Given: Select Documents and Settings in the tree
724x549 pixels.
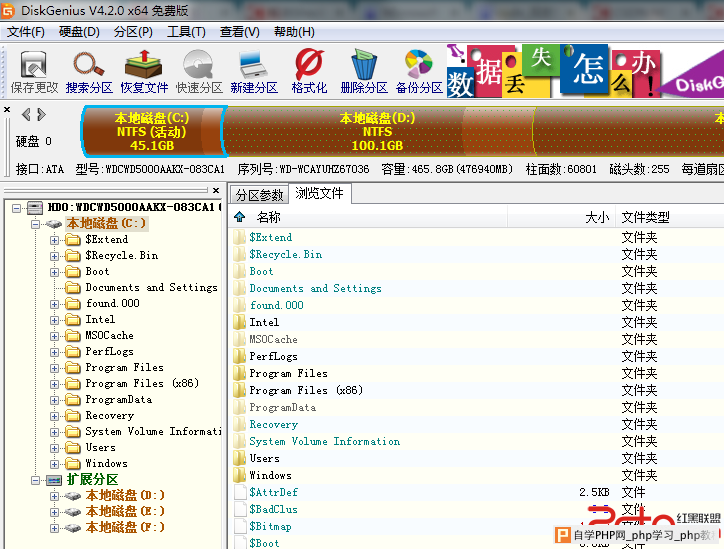Looking at the screenshot, I should (x=151, y=288).
